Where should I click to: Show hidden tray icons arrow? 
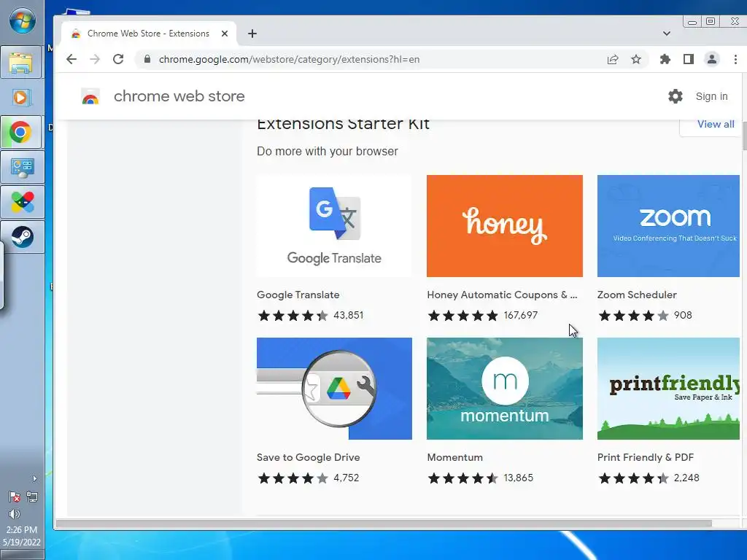click(34, 478)
